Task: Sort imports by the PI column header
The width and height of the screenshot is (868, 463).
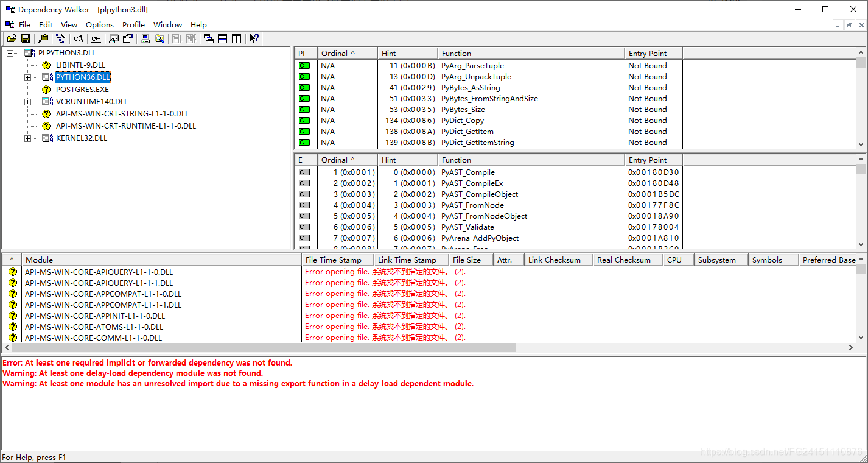Action: (306, 54)
